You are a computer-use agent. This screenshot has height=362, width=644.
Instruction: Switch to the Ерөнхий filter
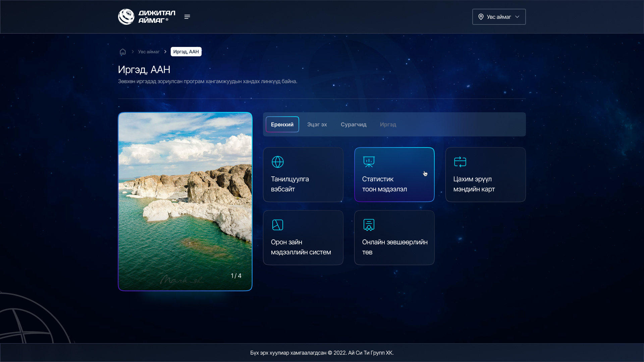pos(282,124)
